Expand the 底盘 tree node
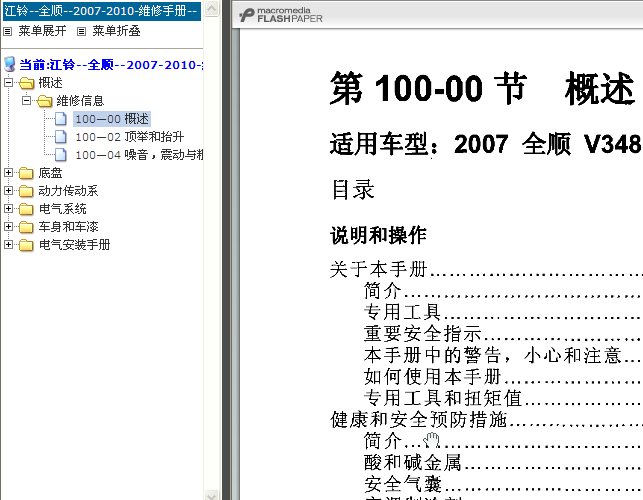Screen dimensions: 643x500 tap(8, 173)
